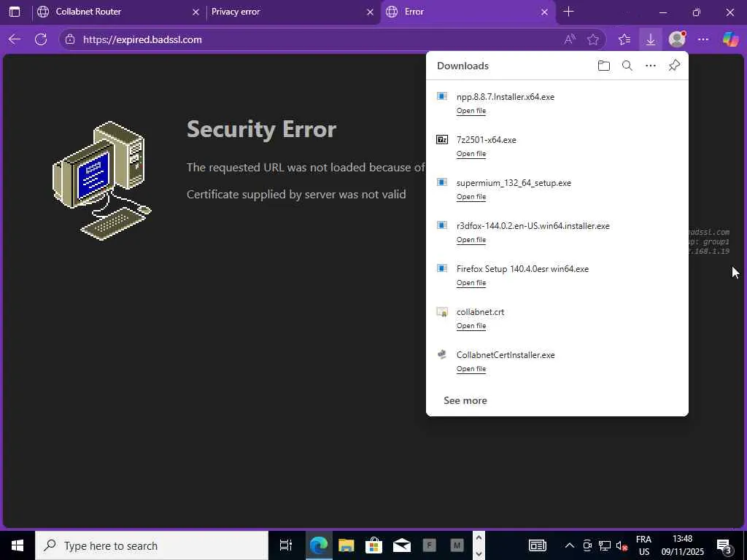Show hidden system tray icons

point(569,545)
